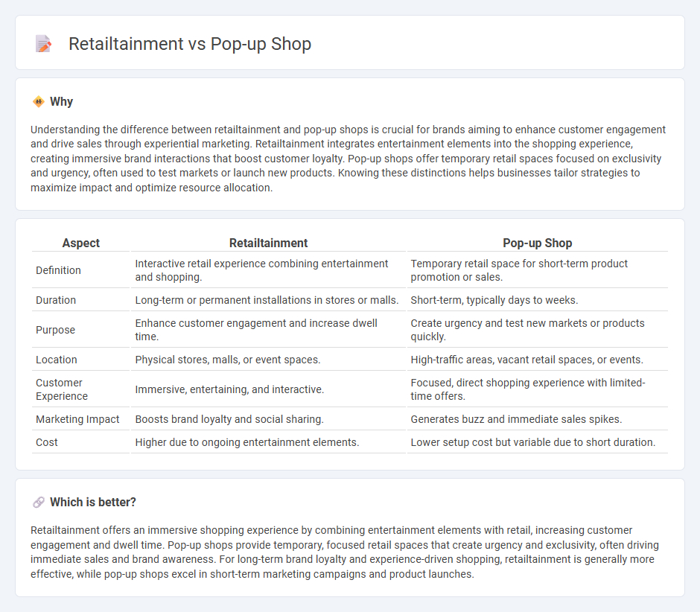Click the 'Aspect' column header
The height and width of the screenshot is (612, 700).
pos(81,243)
